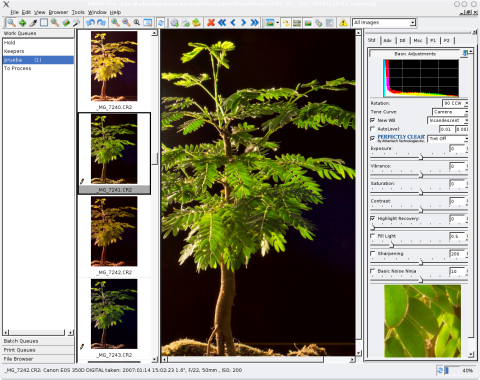
Task: Select the Keepers work queue
Action: coord(38,51)
